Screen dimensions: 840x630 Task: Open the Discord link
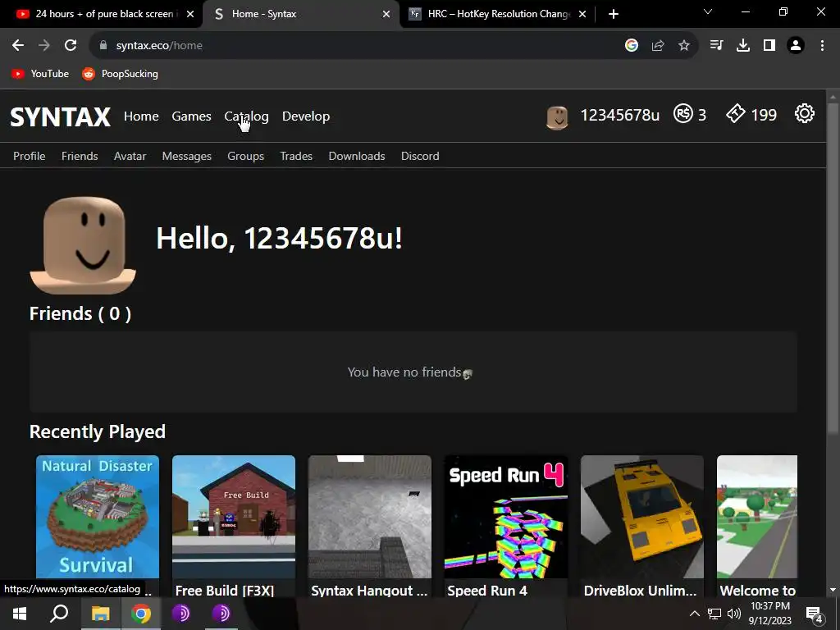pyautogui.click(x=420, y=156)
